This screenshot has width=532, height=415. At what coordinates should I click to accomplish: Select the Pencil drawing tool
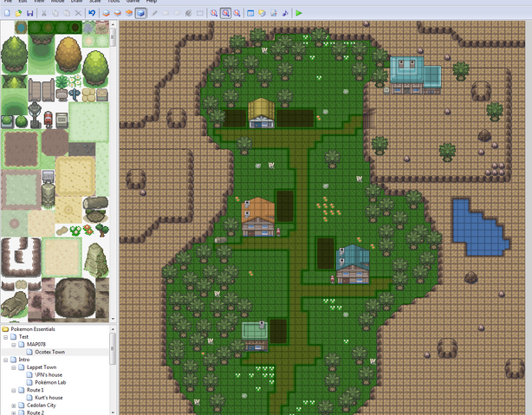[x=154, y=13]
